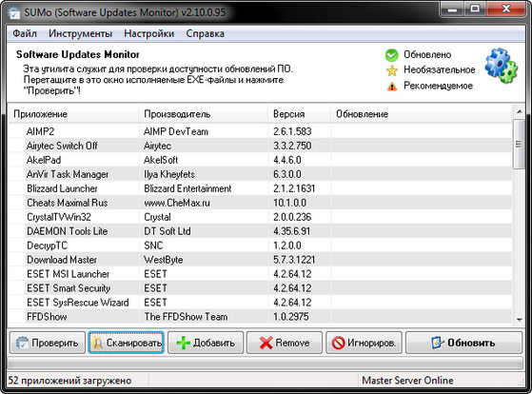Viewport: 532px width, 394px height.
Task: Click the Проверить check icon button
Action: [x=23, y=343]
